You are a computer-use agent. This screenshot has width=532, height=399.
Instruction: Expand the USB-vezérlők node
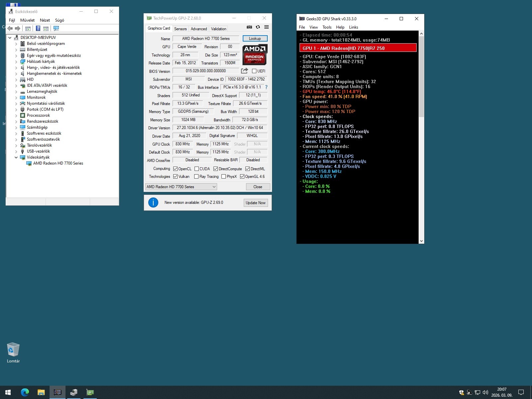pyautogui.click(x=16, y=151)
